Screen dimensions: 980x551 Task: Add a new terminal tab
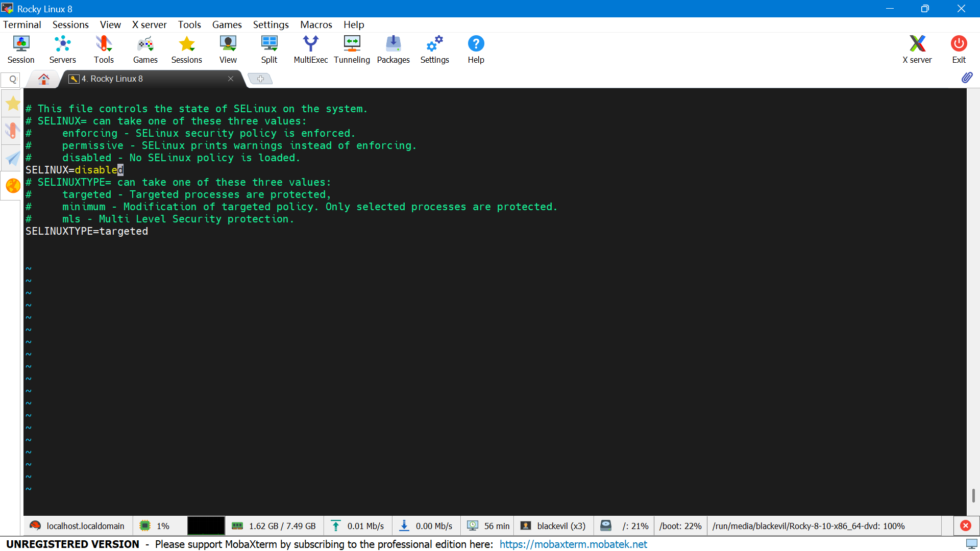[x=260, y=79]
